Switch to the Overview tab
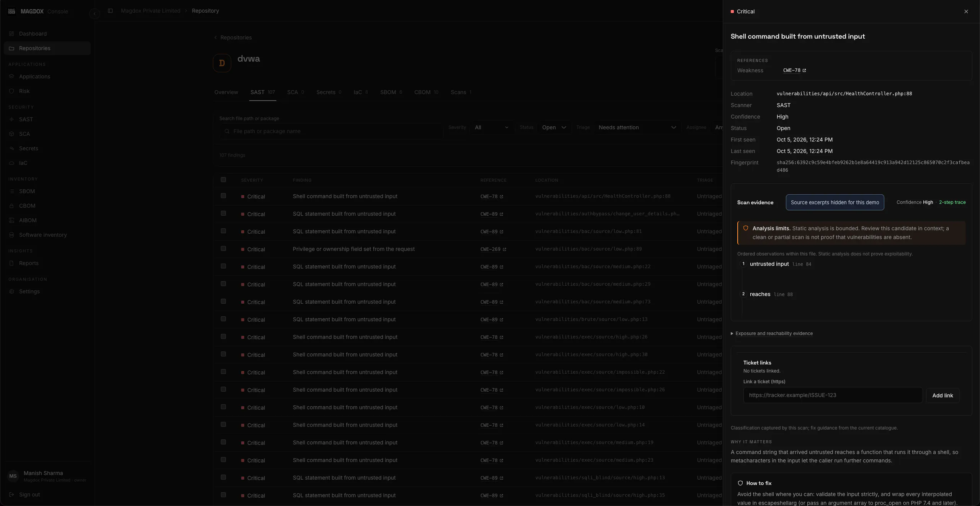This screenshot has width=980, height=506. click(x=226, y=92)
